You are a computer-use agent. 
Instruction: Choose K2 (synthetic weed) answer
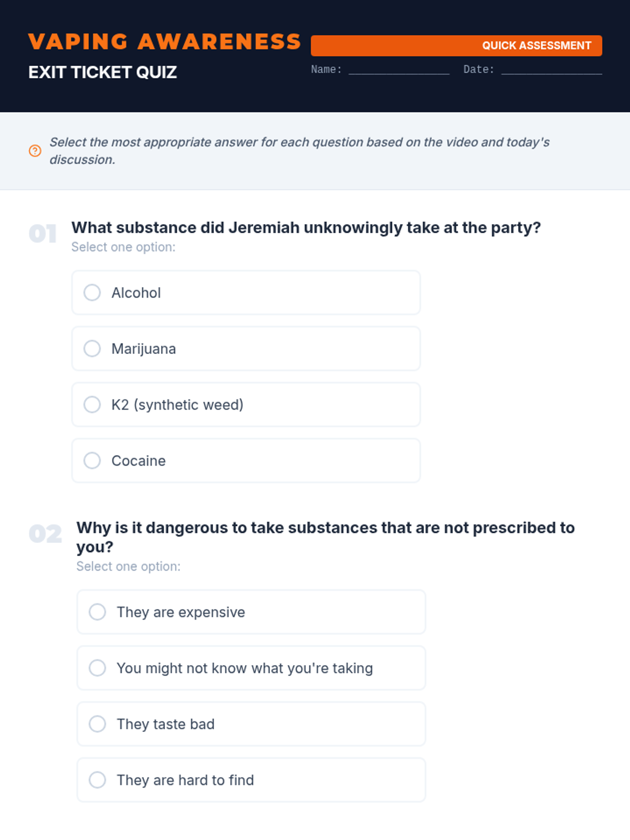[x=92, y=405]
